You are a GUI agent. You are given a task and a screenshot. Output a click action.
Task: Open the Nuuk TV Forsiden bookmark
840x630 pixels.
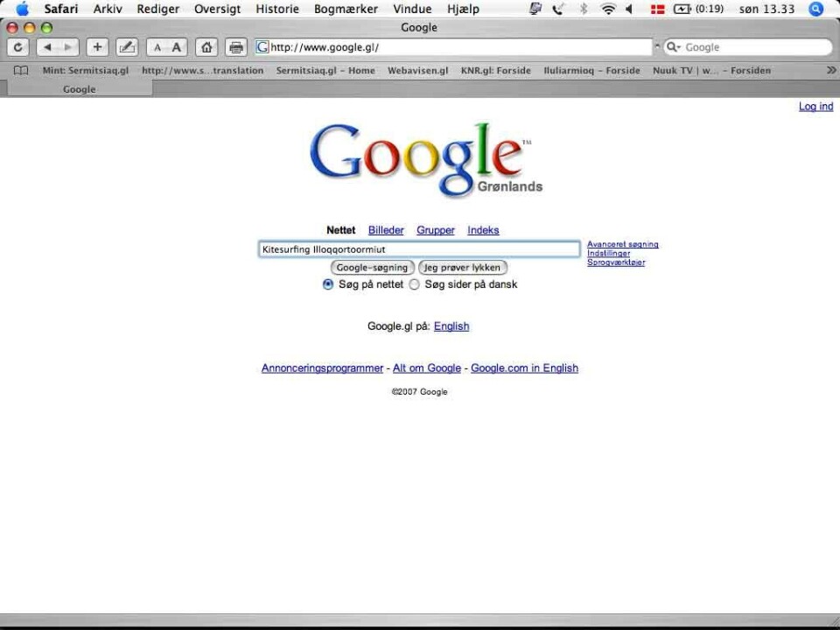point(712,70)
